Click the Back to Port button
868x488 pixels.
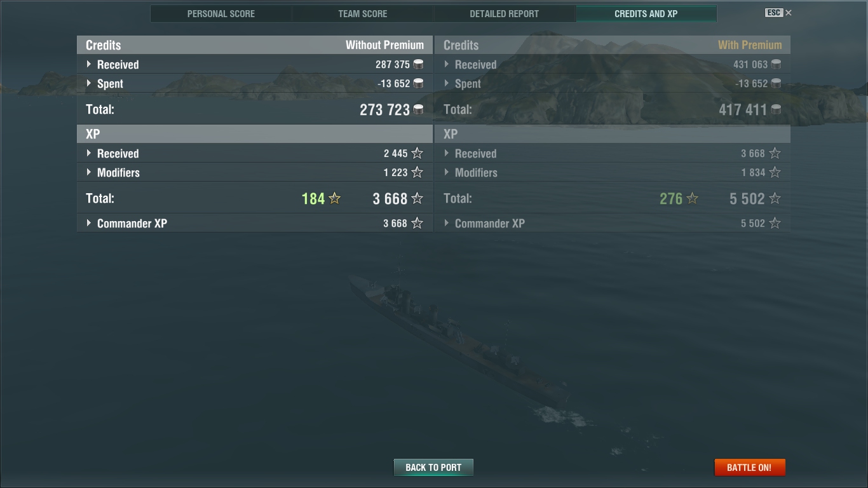pos(433,467)
